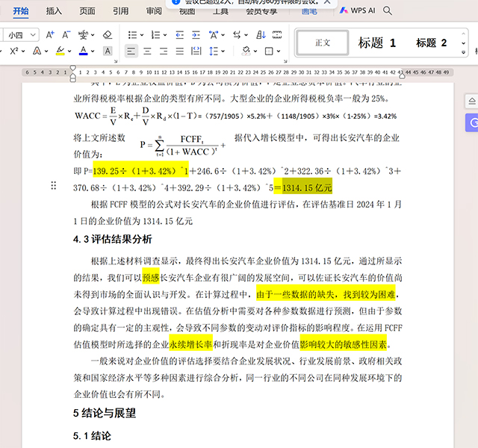478x448 pixels.
Task: Click the borders icon
Action: click(x=269, y=51)
